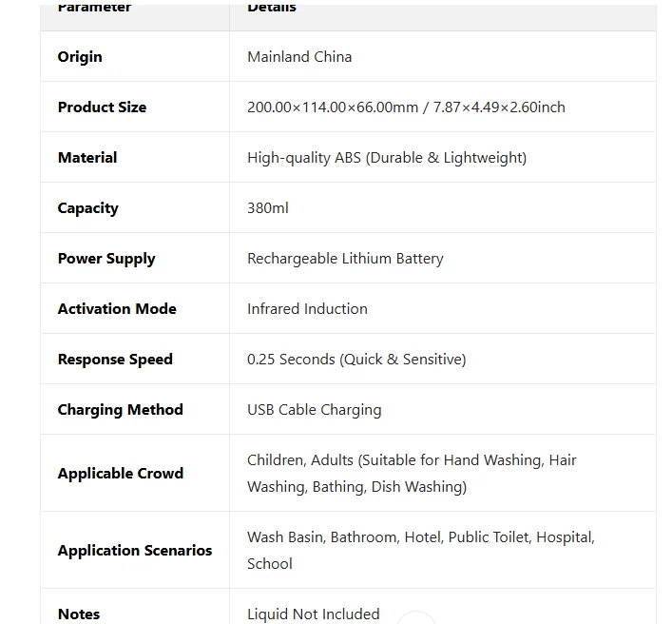Click the product dimensions in mm and inch

[x=406, y=107]
